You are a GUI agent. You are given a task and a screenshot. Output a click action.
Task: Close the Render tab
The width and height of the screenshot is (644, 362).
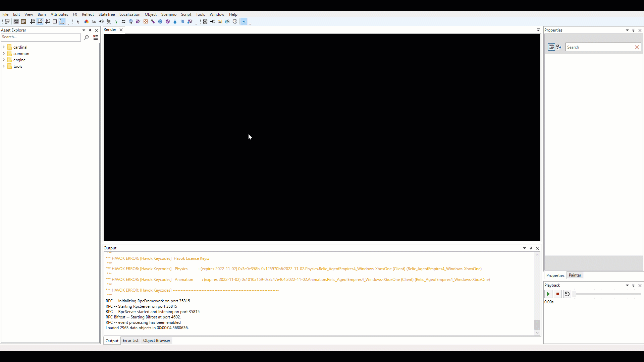pyautogui.click(x=121, y=30)
